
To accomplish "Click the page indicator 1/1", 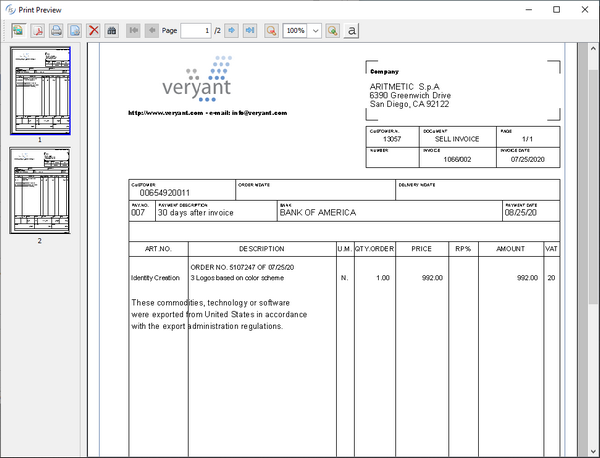I will click(x=527, y=139).
